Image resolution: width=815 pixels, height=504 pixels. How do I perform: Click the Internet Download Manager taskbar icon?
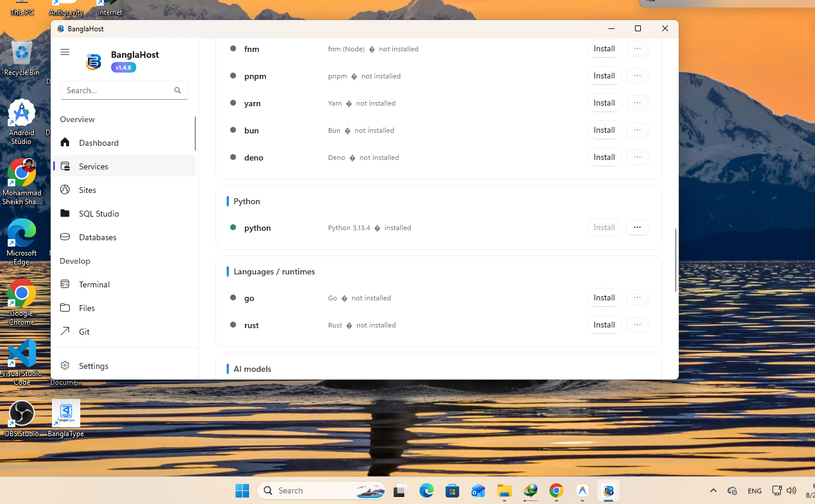tap(530, 490)
